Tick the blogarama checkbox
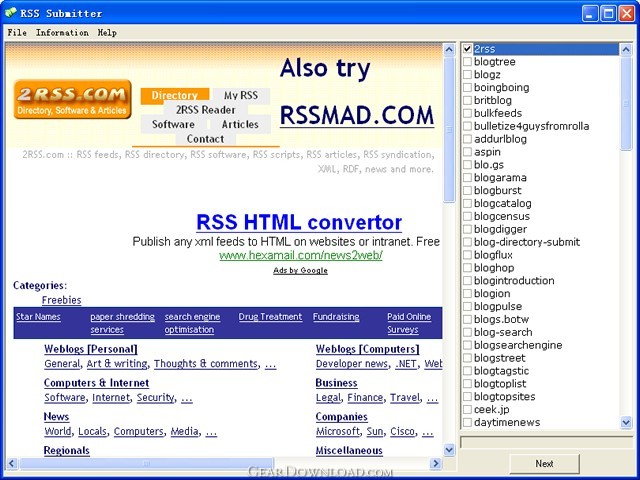 click(x=467, y=178)
